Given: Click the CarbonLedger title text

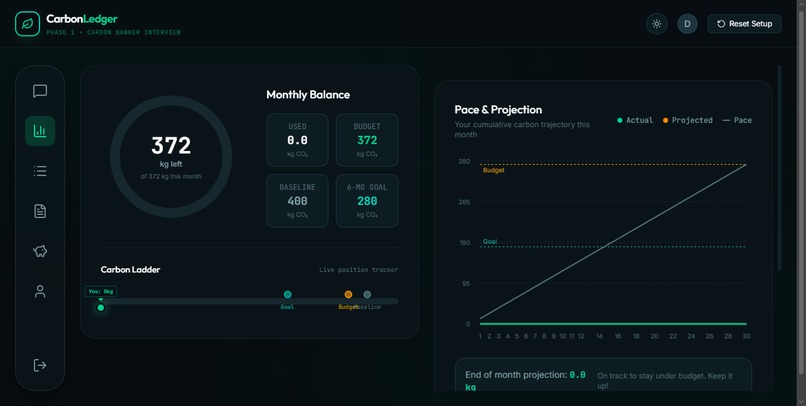Looking at the screenshot, I should coord(82,19).
